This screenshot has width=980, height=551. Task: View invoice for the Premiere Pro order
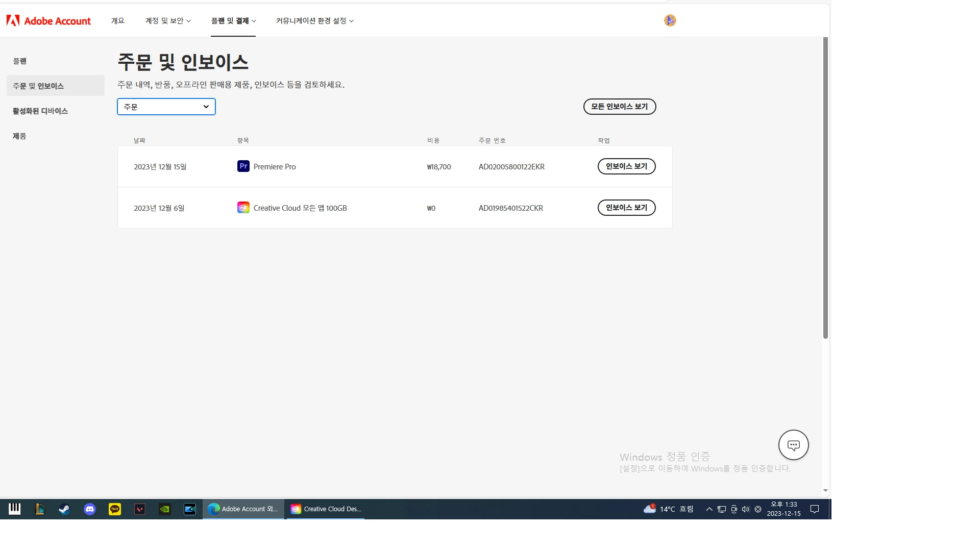click(x=626, y=166)
